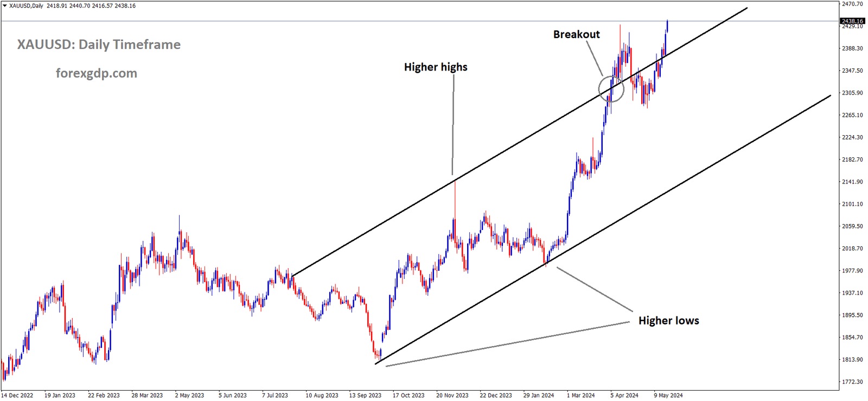This screenshot has width=868, height=401.
Task: Select the Higher highs text label
Action: [436, 67]
